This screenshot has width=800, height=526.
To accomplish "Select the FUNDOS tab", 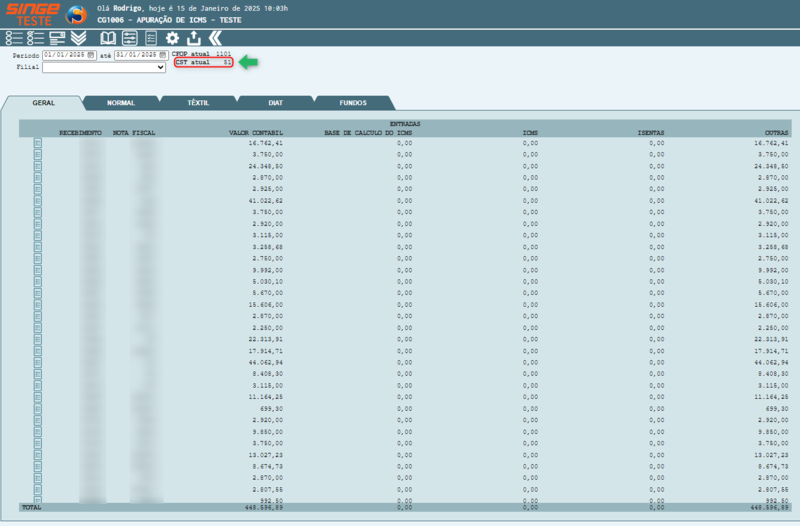I will click(353, 103).
